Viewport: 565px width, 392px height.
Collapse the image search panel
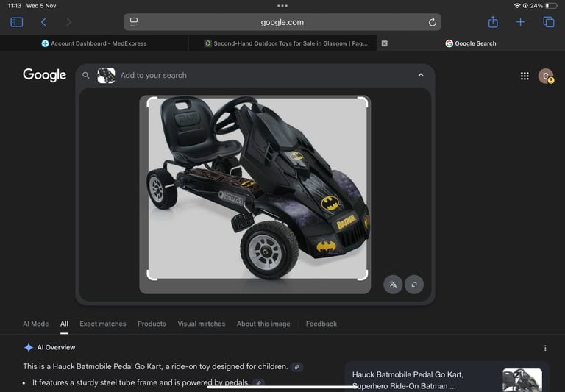click(x=421, y=75)
